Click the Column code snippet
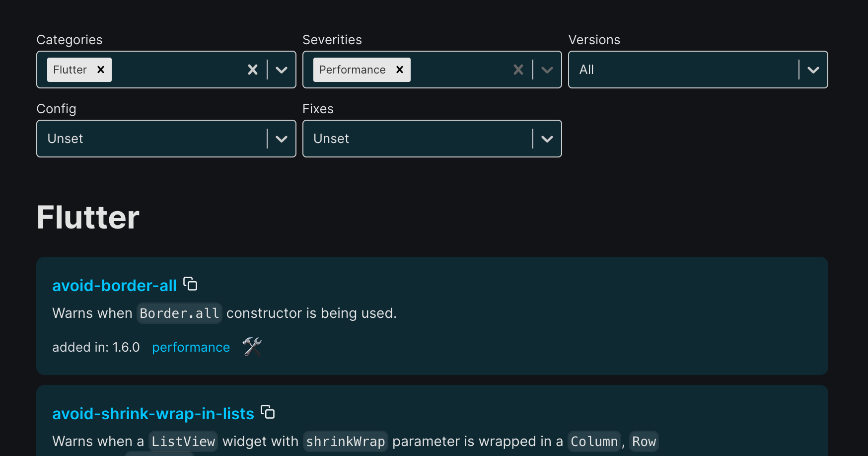The image size is (868, 456). pos(594,442)
